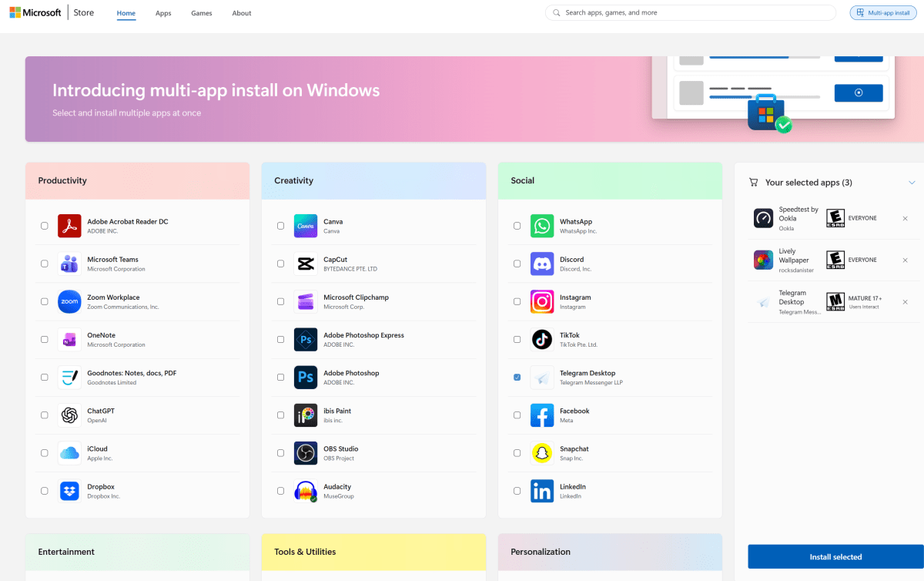Click the Adobe Photoshop icon
This screenshot has width=924, height=581.
[306, 377]
